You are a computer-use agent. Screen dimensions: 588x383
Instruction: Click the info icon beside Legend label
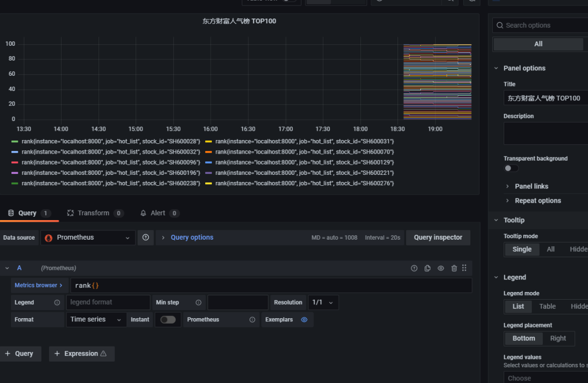pos(57,302)
